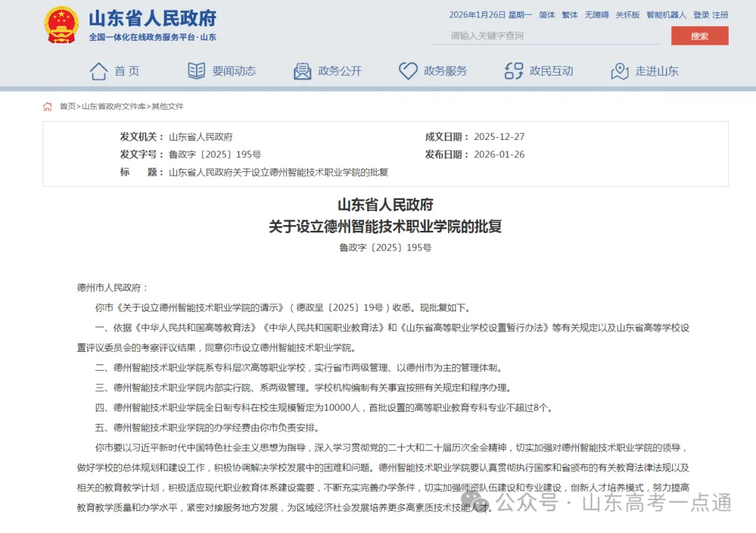Click the subtitle 全国一体化在线政务服务平台·山东
756x533 pixels.
(x=153, y=37)
